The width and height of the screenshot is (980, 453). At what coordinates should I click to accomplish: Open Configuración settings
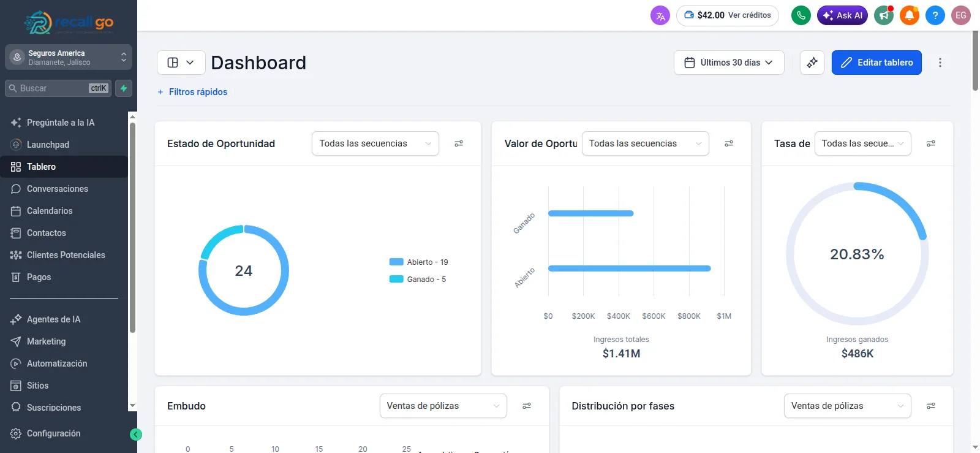point(64,433)
